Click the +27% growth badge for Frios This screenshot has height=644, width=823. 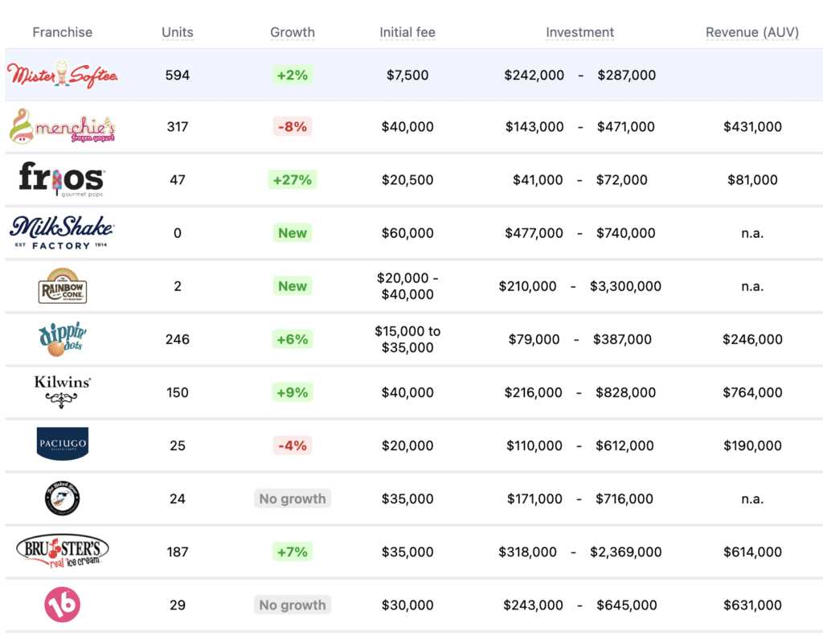coord(293,179)
